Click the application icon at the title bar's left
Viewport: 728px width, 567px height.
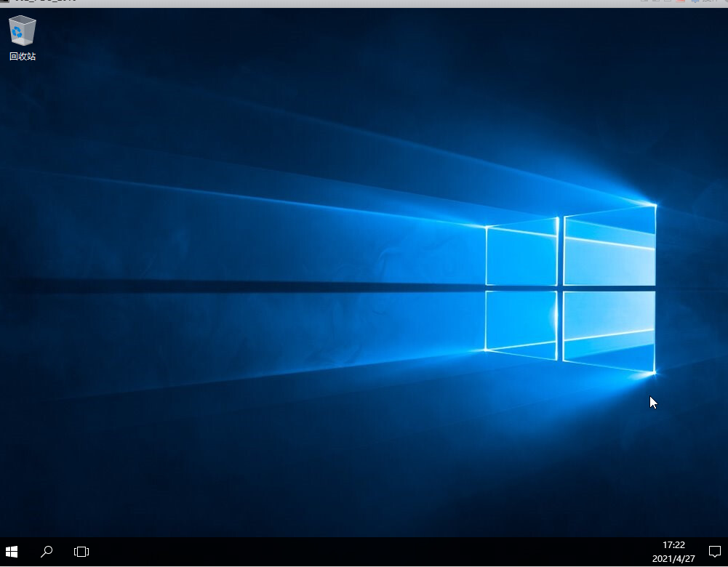(x=6, y=3)
